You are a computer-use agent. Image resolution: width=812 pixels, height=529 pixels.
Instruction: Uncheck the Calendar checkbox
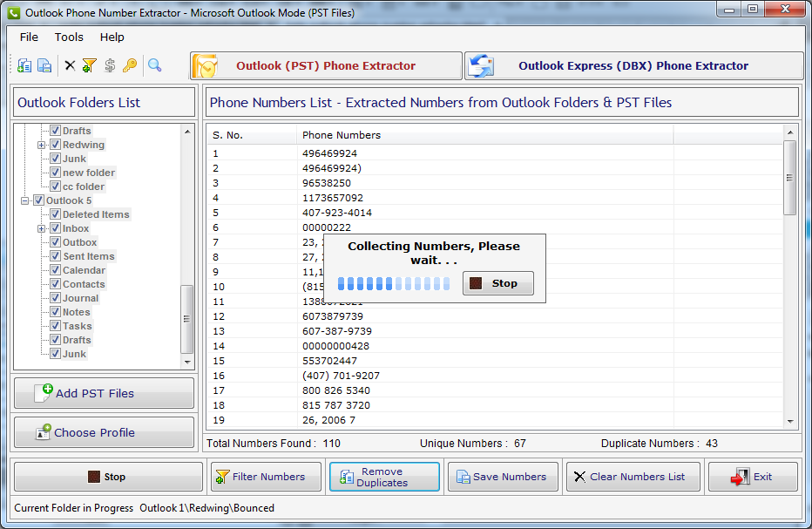(x=56, y=270)
